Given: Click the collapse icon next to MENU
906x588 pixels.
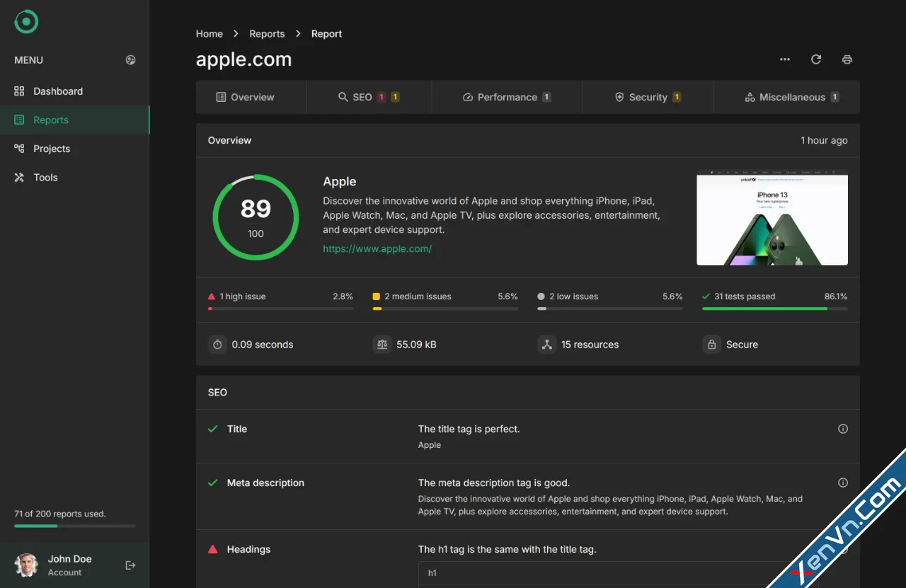Looking at the screenshot, I should [130, 60].
